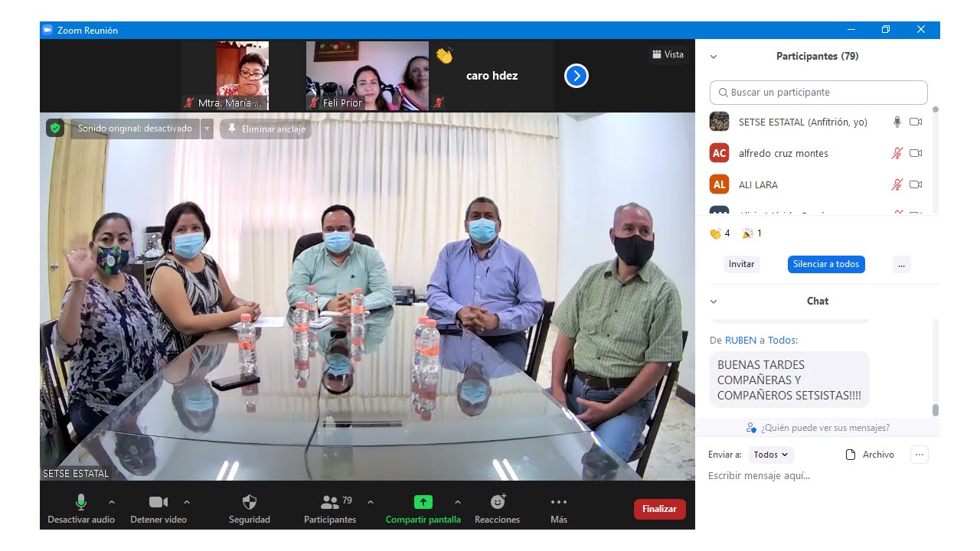980x551 pixels.
Task: Open dropdown next to Sonido original
Action: [207, 129]
